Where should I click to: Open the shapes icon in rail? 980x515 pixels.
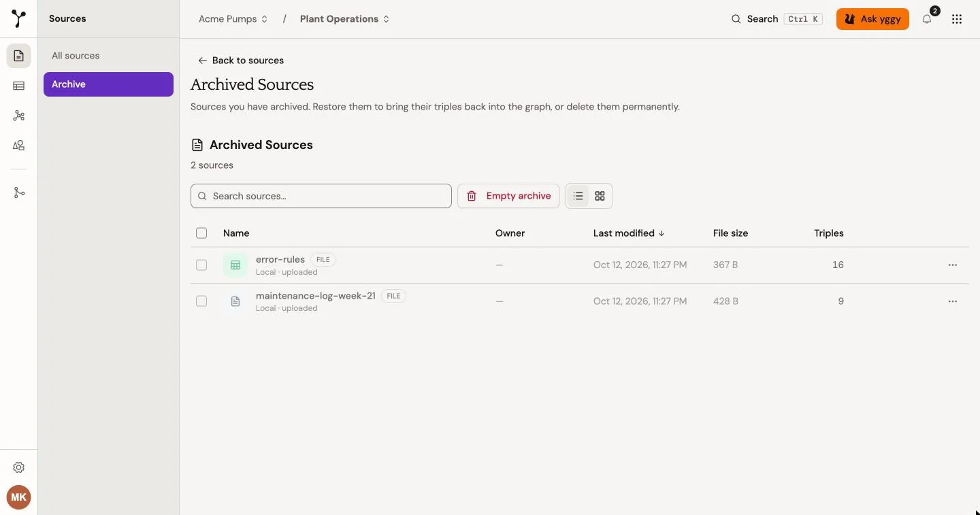[x=19, y=146]
